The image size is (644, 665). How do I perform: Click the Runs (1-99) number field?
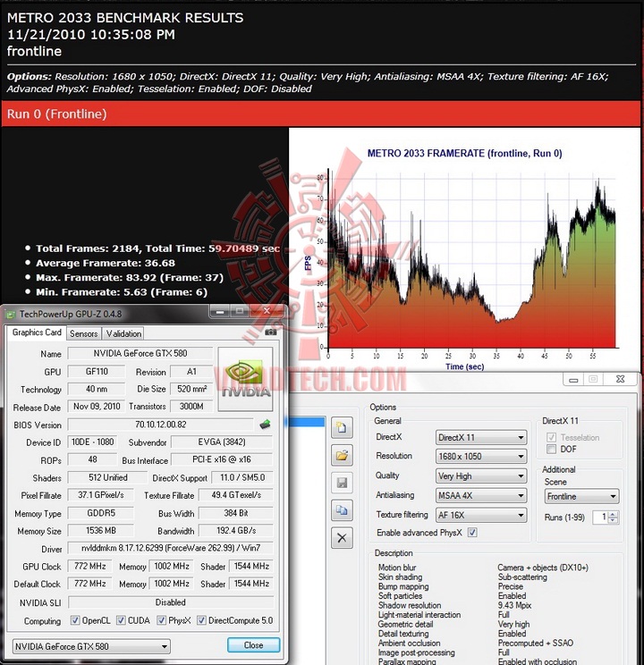tap(601, 517)
